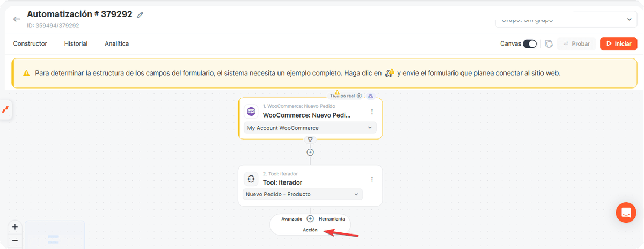Click the webhook icon above WooCommerce step
This screenshot has height=249, width=644.
point(370,96)
